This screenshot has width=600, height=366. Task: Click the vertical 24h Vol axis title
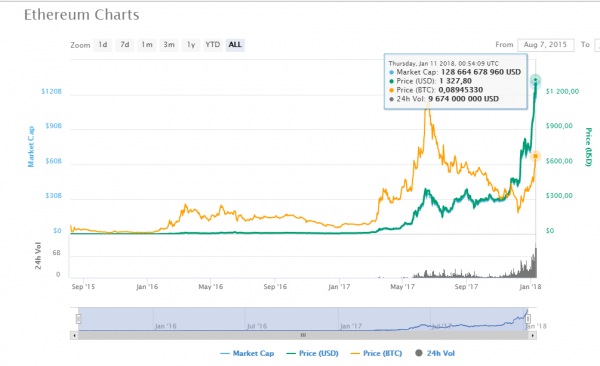tap(38, 256)
